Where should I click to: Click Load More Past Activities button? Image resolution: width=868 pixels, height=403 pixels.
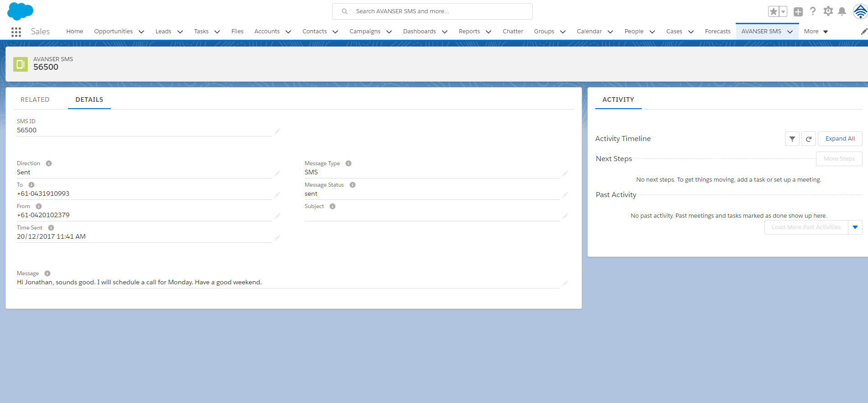click(x=806, y=227)
